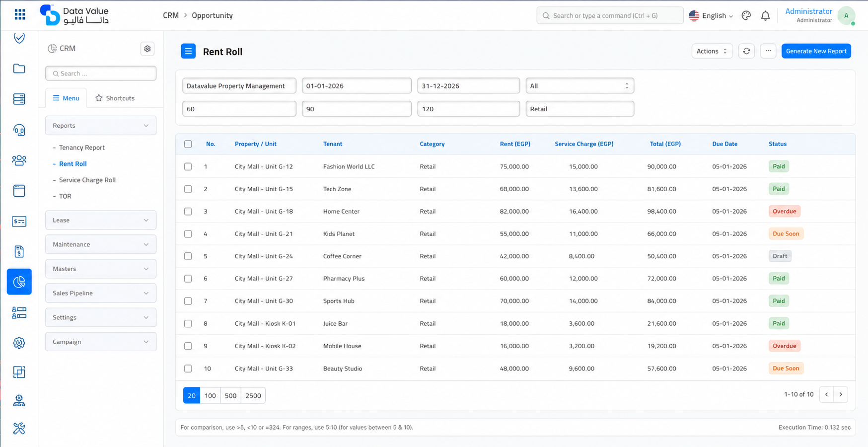Open CRM panel settings gear

147,49
